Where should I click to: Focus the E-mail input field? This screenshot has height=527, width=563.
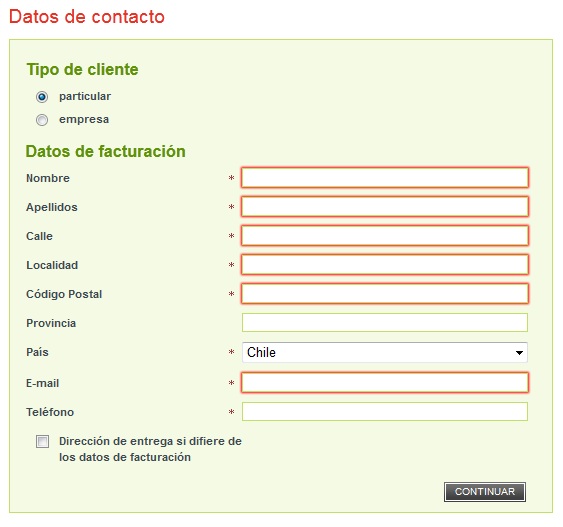385,382
